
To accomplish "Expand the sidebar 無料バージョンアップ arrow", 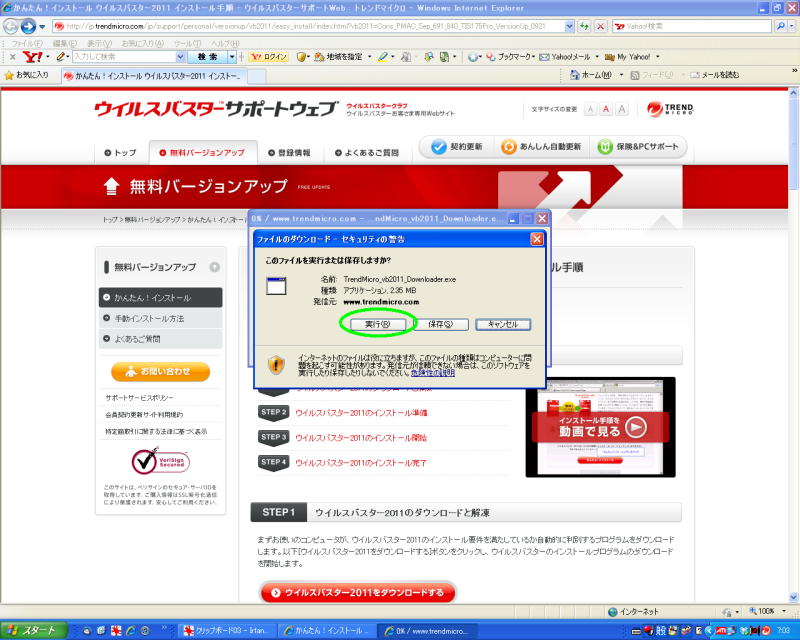I will (215, 267).
